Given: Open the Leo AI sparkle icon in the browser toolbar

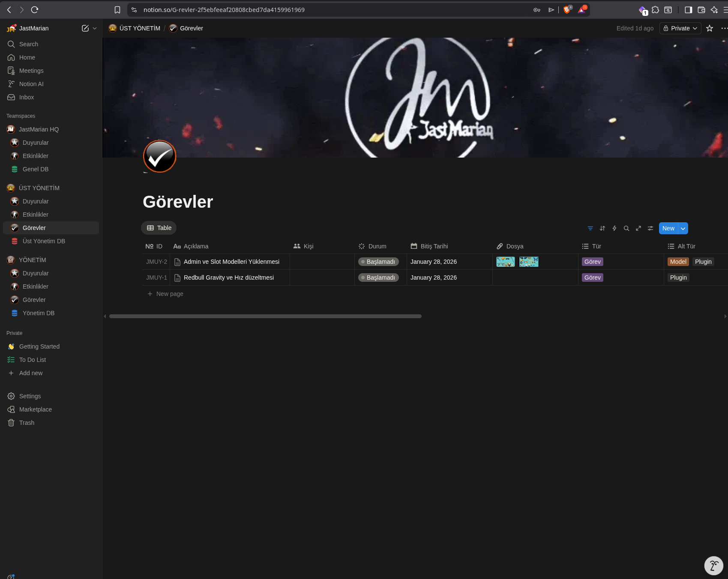Looking at the screenshot, I should click(714, 10).
